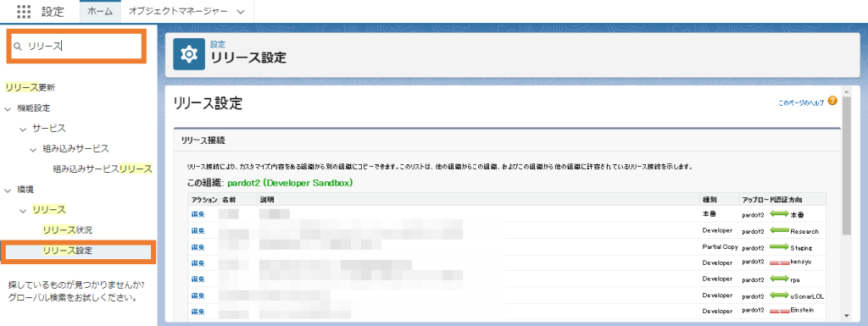Click the 名前 column header
868x326 pixels.
click(x=229, y=199)
